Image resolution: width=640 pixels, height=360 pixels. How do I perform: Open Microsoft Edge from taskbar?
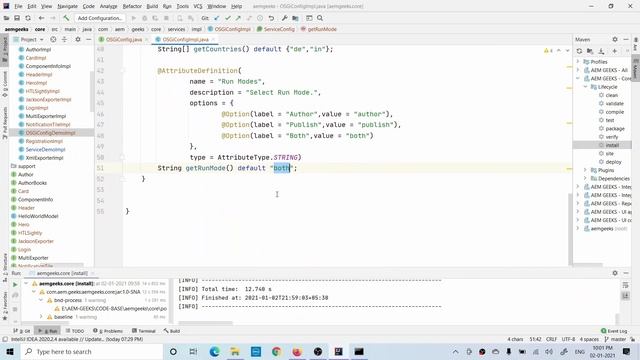(214, 351)
